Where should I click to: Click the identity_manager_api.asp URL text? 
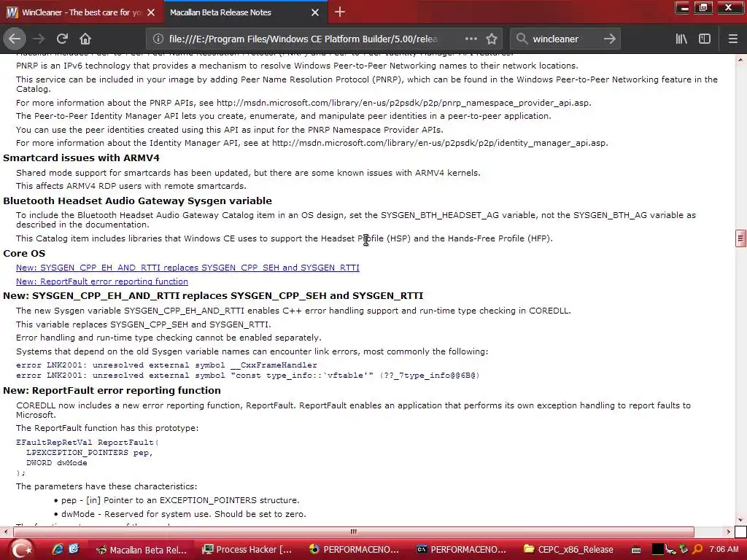point(440,143)
